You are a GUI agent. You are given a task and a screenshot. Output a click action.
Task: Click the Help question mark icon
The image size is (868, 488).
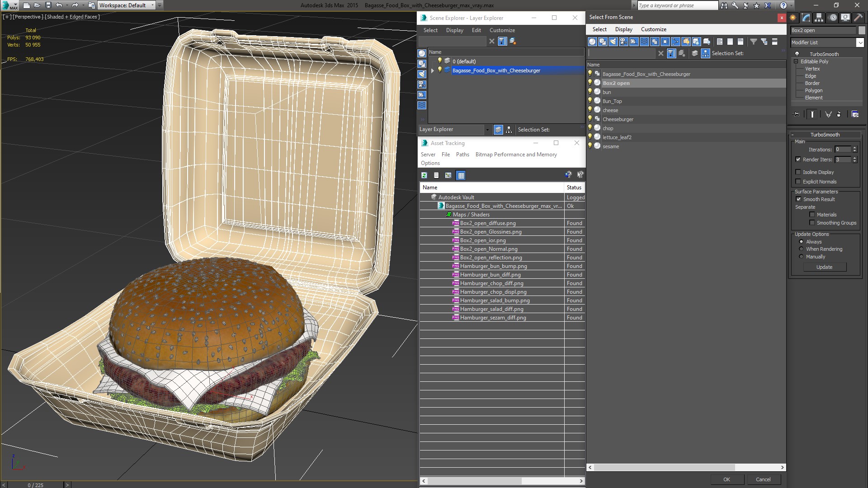(x=783, y=5)
